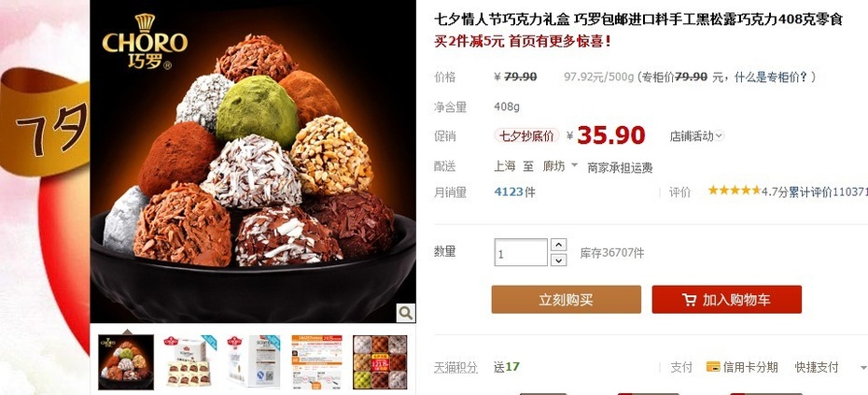The width and height of the screenshot is (868, 395).
Task: Click into the quantity input field
Action: pyautogui.click(x=521, y=253)
